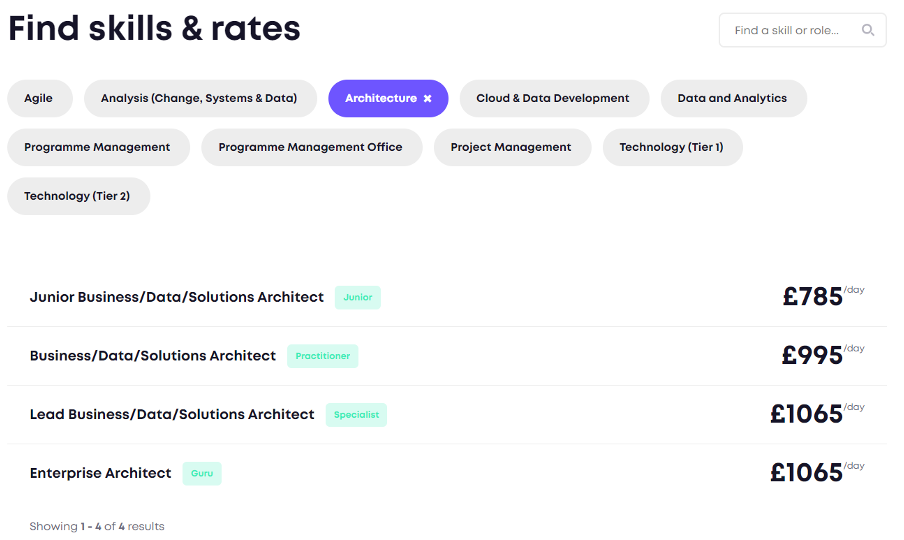904x540 pixels.
Task: Open Lead Business/Data/Solutions Architect role
Action: 172,414
